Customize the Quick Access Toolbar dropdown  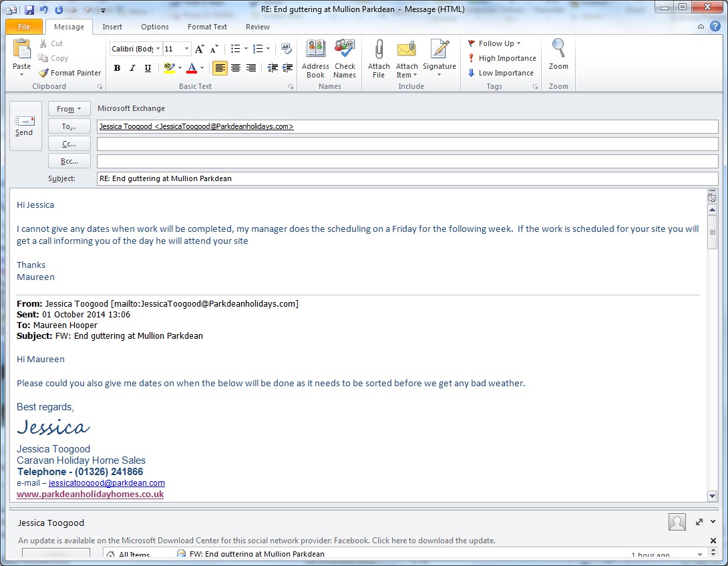pyautogui.click(x=103, y=10)
